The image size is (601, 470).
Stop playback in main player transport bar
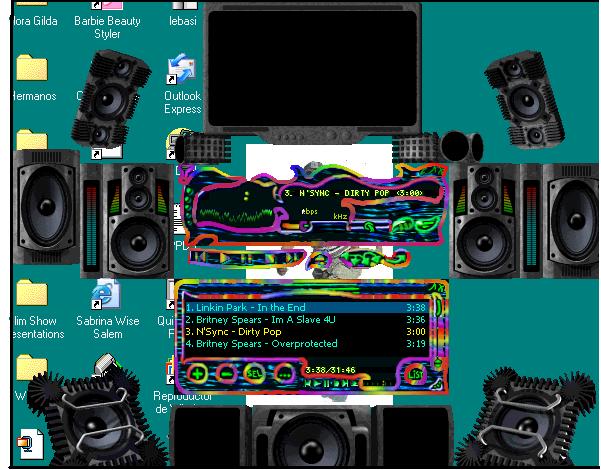(x=269, y=257)
